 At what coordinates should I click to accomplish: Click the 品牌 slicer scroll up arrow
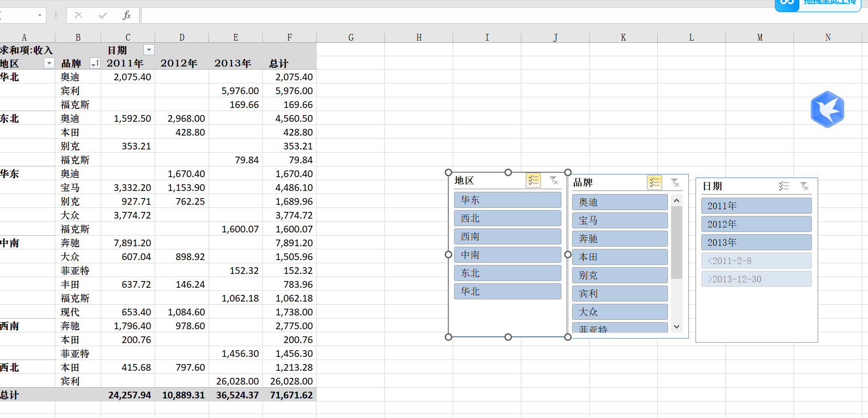tap(676, 200)
